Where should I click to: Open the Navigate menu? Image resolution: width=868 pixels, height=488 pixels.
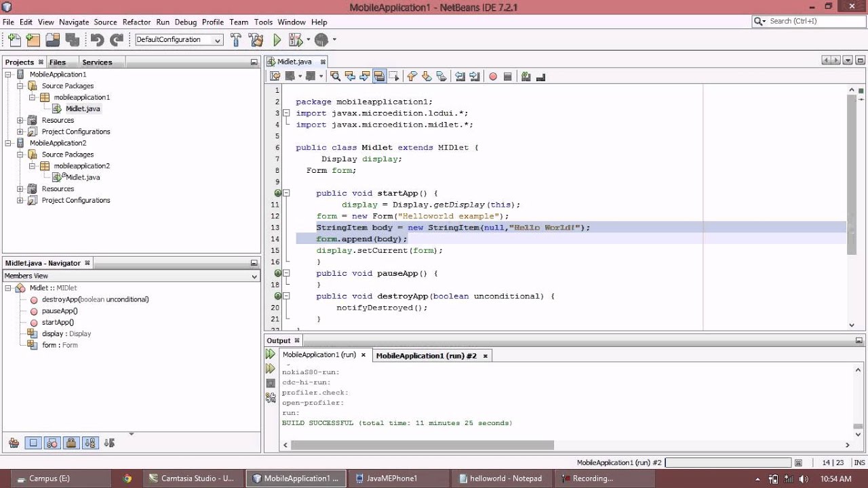point(74,22)
